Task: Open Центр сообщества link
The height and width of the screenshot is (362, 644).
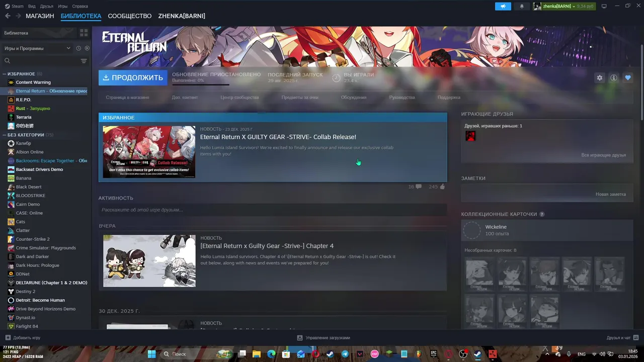Action: (x=239, y=98)
